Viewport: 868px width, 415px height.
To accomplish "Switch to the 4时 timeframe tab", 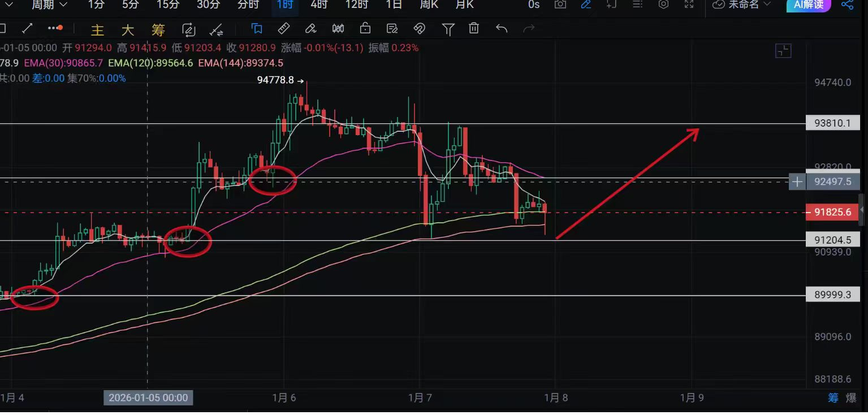I will coord(319,5).
